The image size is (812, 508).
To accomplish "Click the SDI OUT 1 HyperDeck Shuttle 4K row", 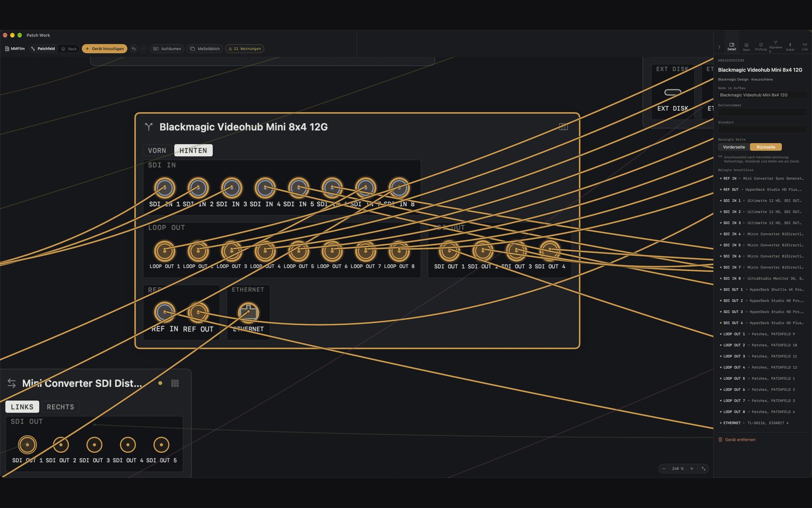I will 762,290.
